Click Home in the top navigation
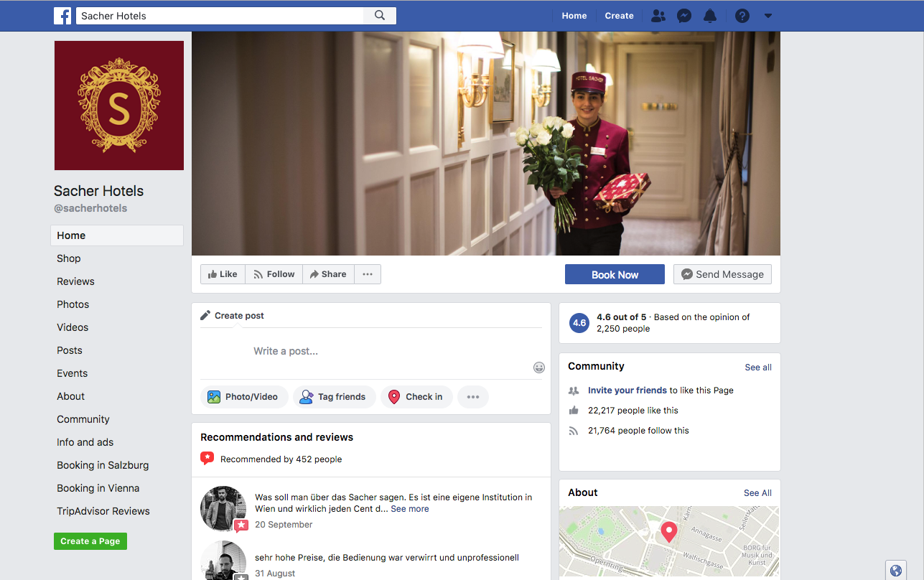The height and width of the screenshot is (580, 924). click(574, 16)
